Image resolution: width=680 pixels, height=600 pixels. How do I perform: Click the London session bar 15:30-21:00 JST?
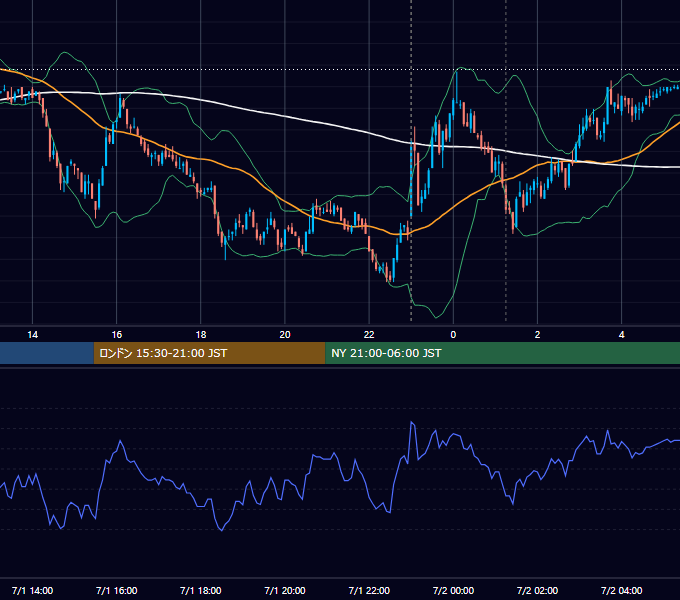pos(209,353)
